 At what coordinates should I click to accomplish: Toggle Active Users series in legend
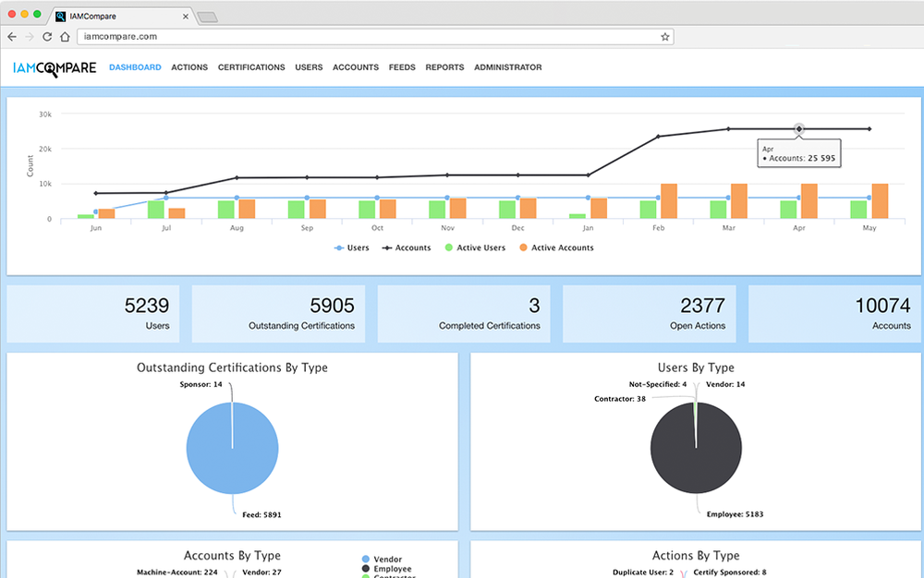[x=475, y=247]
